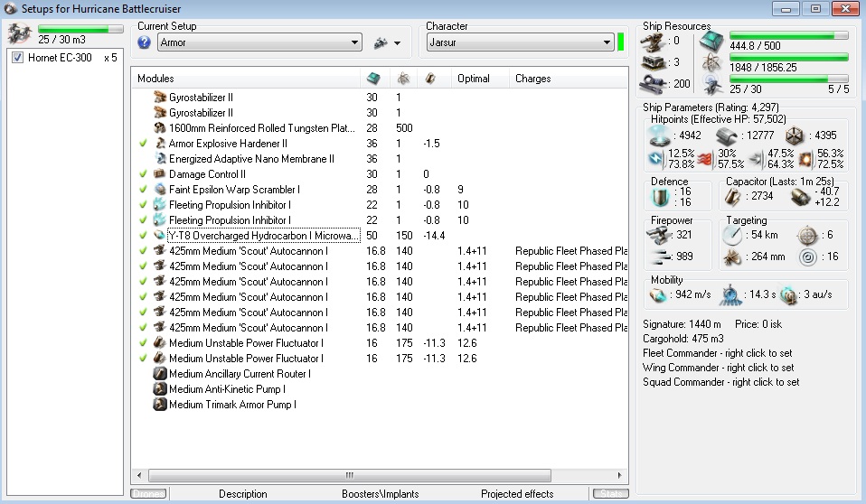Select the second Gyrostabilizer II row
This screenshot has width=866, height=504.
pos(380,113)
